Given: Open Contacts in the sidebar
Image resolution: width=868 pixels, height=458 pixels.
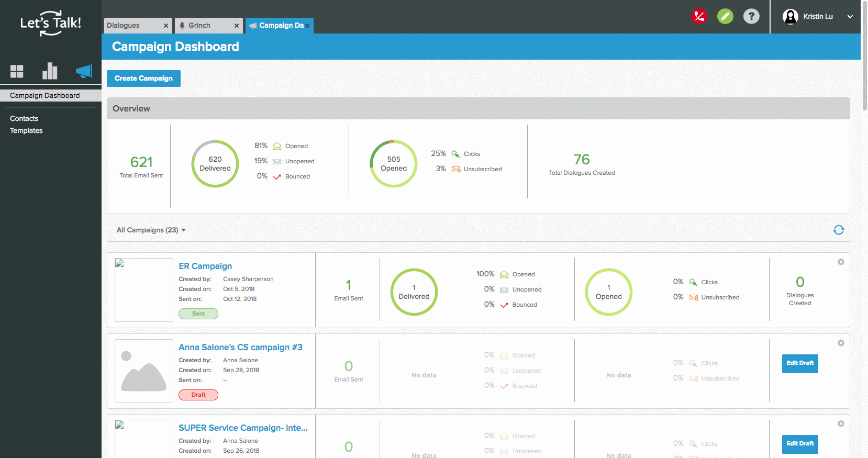Looking at the screenshot, I should (24, 118).
